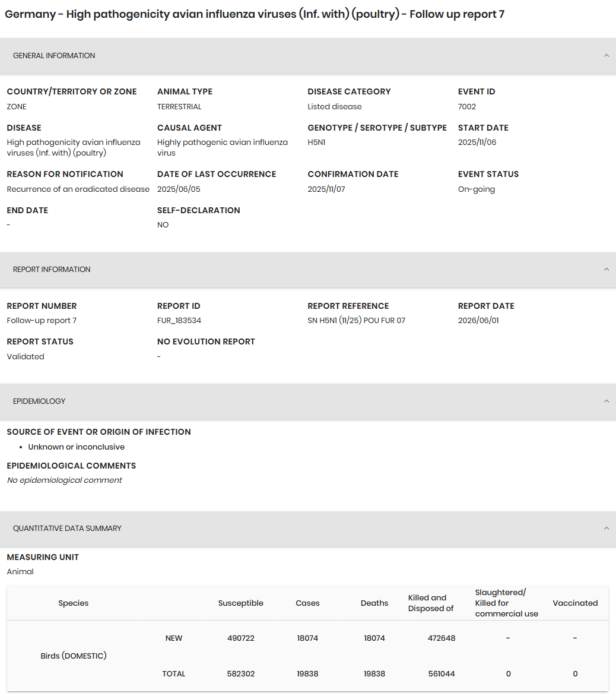Collapse the General Information section chevron
616x699 pixels.
coord(606,56)
